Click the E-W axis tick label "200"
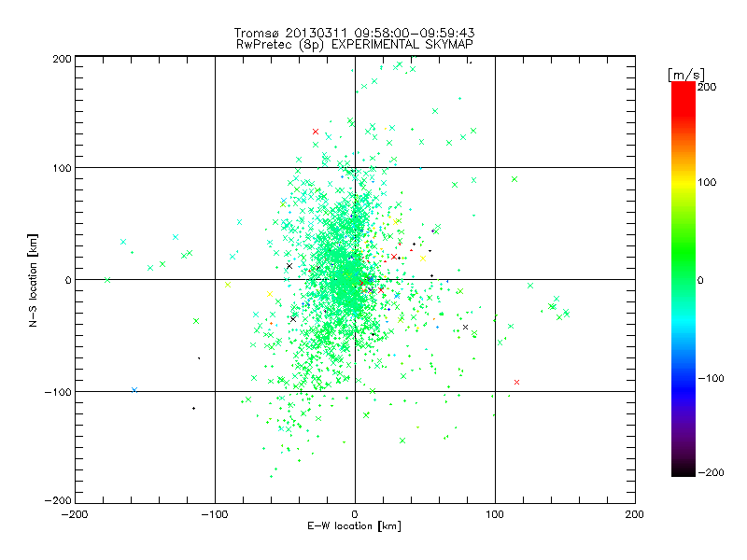Image resolution: width=747 pixels, height=560 pixels. point(635,514)
